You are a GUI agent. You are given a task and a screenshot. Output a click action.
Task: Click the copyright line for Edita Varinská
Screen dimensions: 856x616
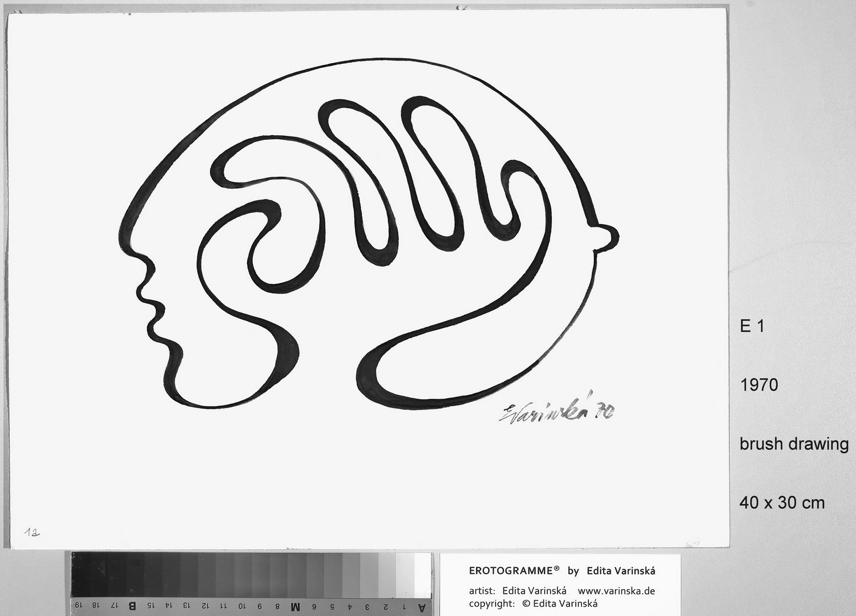tap(533, 603)
